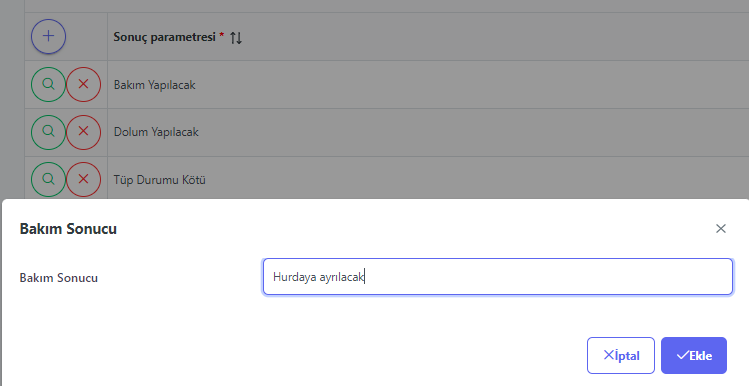Cancel with the İptal button

pos(621,355)
